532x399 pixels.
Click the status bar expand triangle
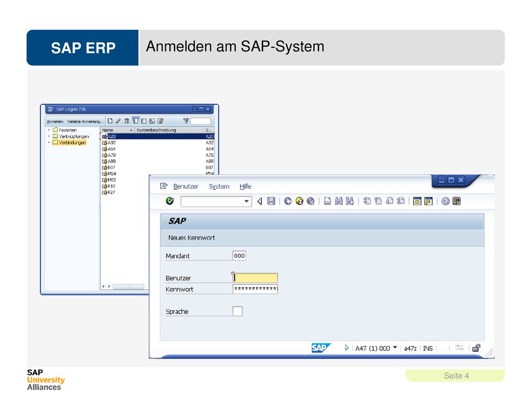pos(347,348)
